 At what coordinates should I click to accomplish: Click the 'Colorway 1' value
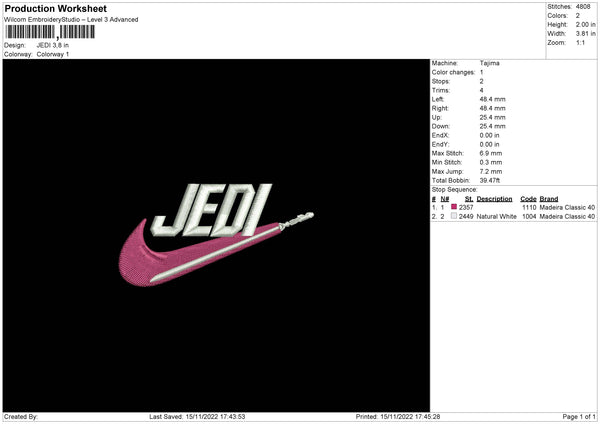point(53,54)
